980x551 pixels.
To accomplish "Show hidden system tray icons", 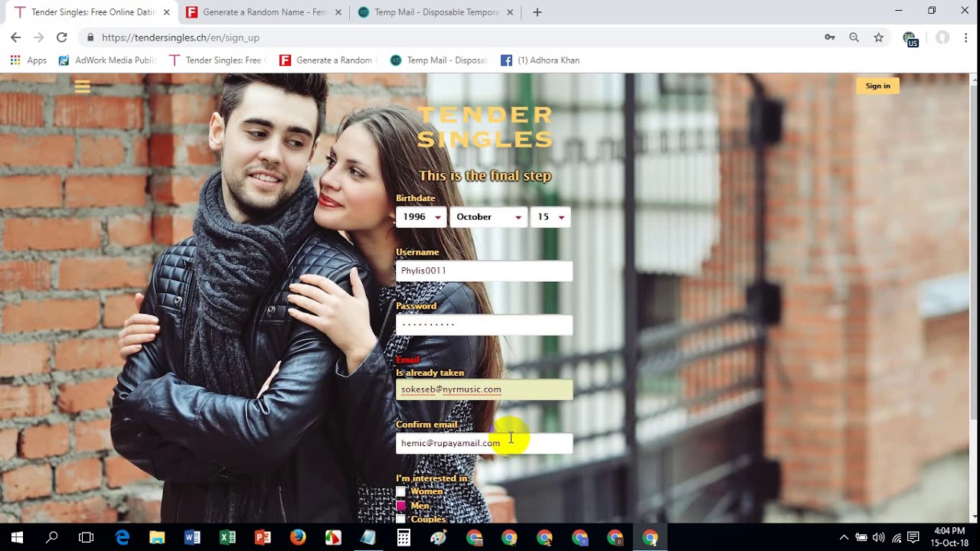I will point(844,538).
